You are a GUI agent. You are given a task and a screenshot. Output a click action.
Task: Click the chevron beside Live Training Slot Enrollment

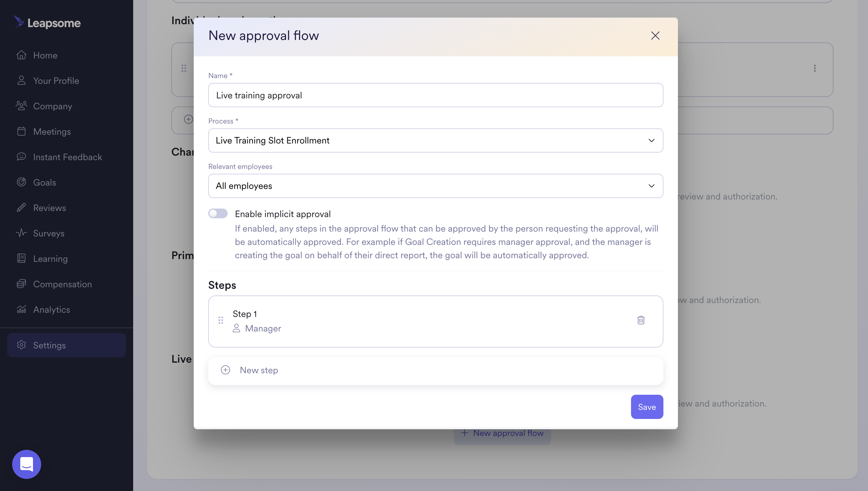pos(651,140)
